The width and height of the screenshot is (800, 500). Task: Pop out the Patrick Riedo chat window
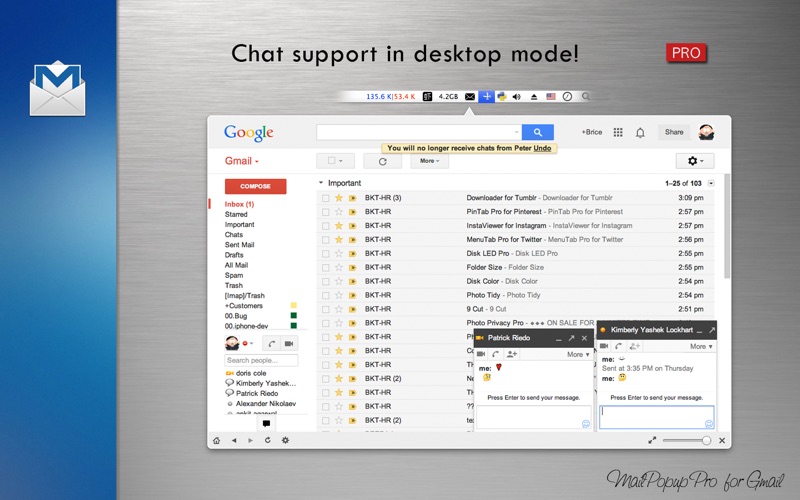point(571,338)
